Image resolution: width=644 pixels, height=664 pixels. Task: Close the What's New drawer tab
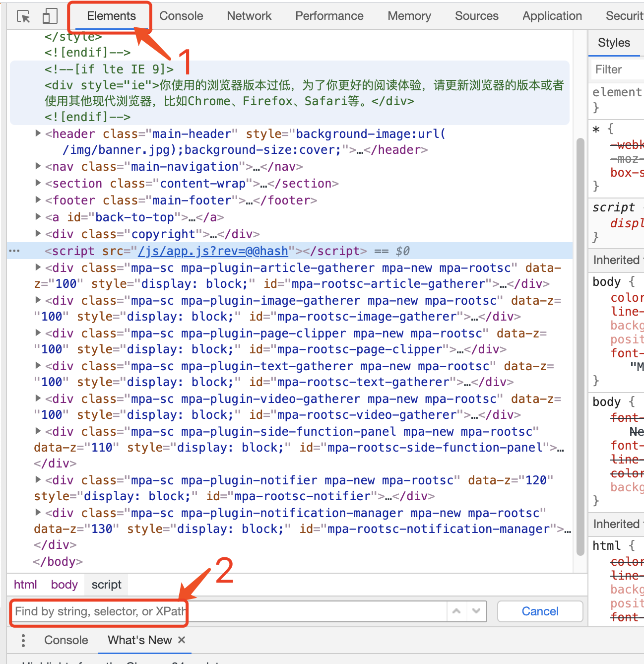(182, 640)
